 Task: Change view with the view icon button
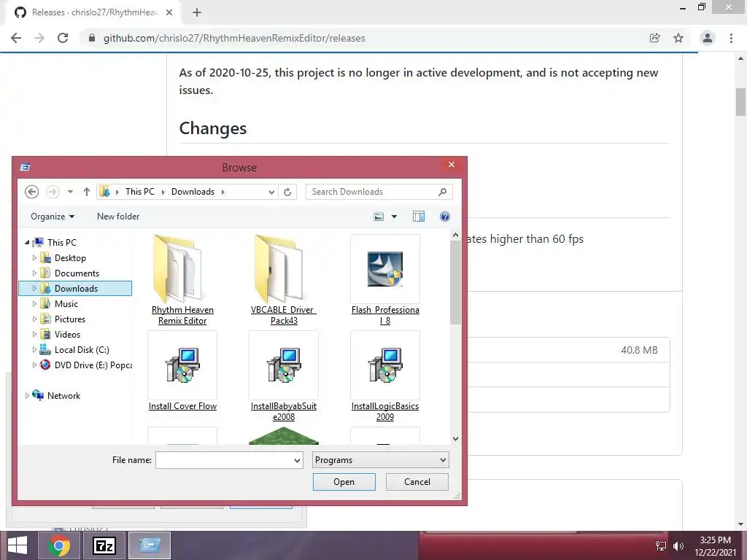pyautogui.click(x=379, y=217)
